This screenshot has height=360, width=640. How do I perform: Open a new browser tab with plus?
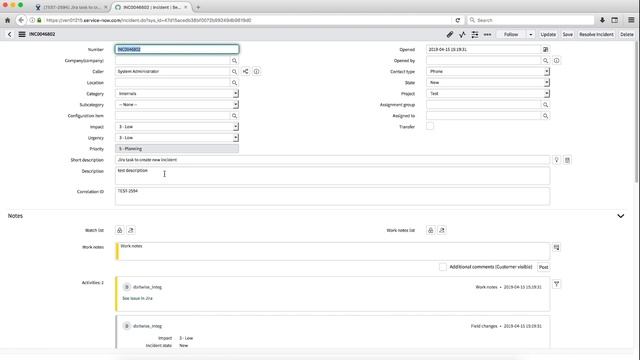click(x=198, y=7)
